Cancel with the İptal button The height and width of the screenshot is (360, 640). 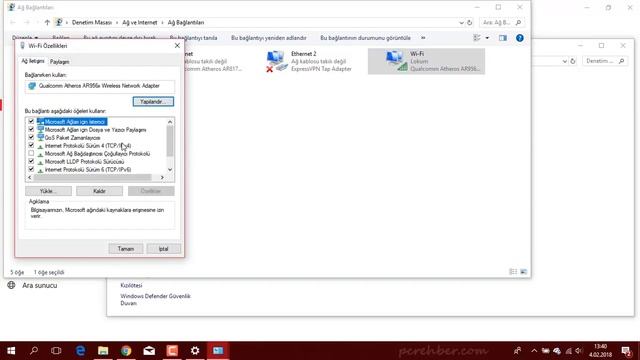coord(163,249)
